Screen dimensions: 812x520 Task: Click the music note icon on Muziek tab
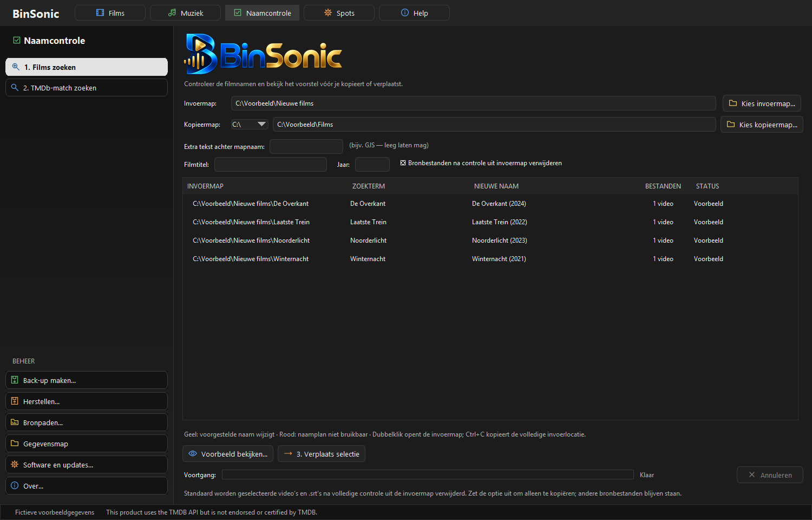pos(172,12)
